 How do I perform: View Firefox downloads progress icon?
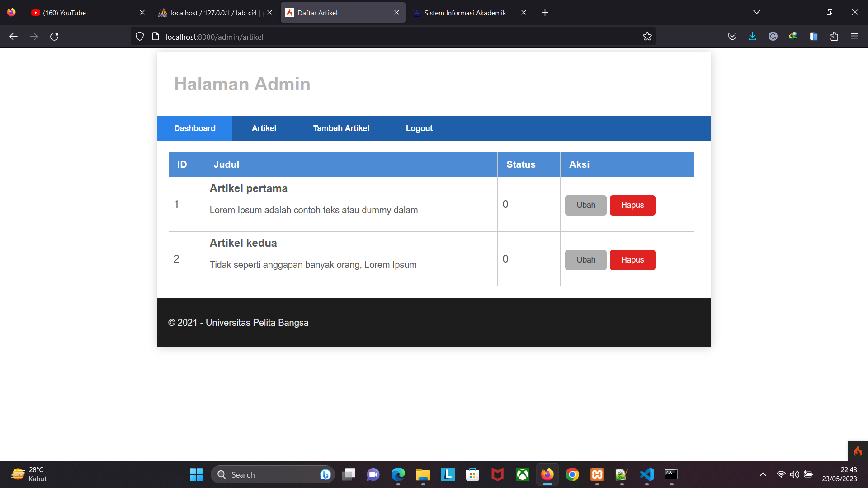752,36
